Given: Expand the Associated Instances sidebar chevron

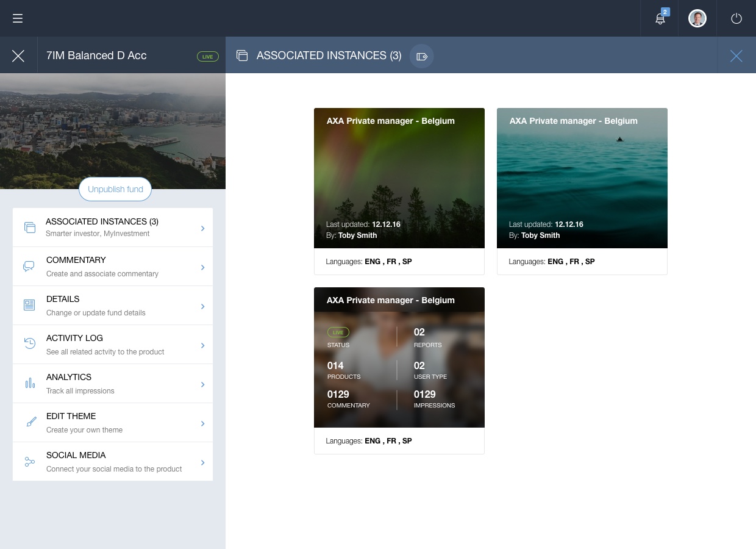Looking at the screenshot, I should pyautogui.click(x=202, y=228).
